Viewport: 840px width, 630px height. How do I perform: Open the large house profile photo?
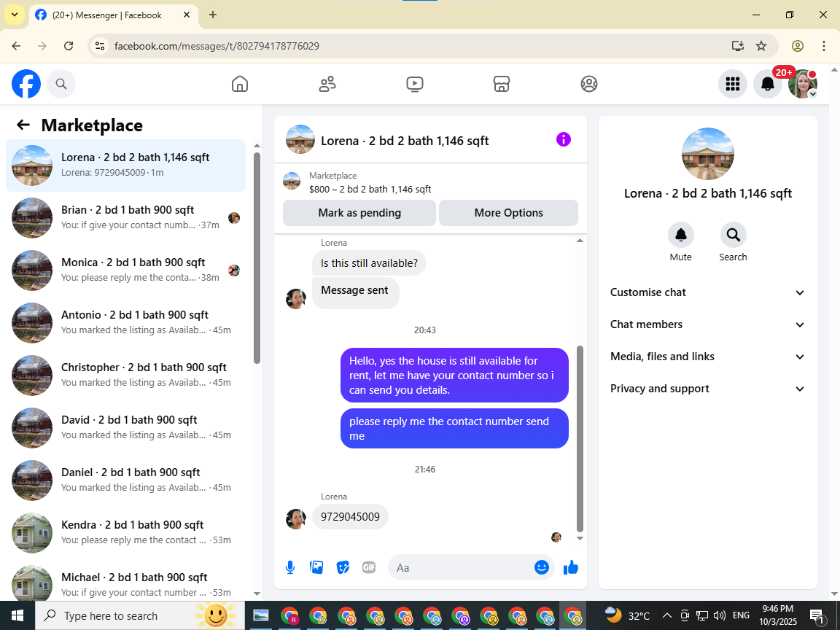click(708, 154)
